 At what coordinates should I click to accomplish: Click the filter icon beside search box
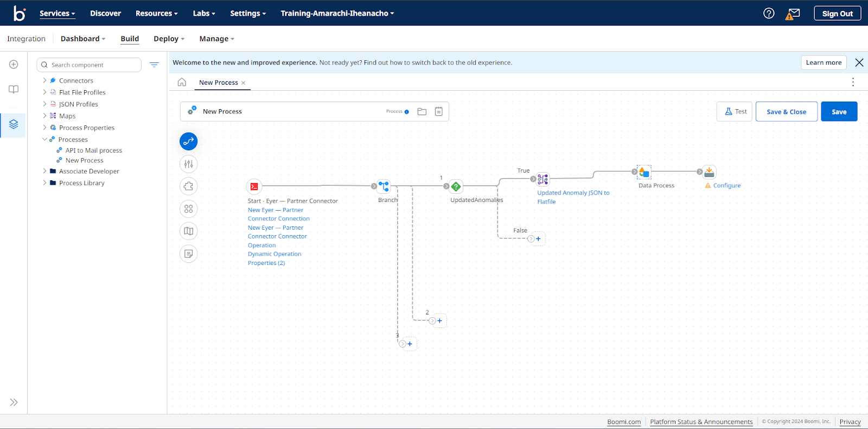point(154,65)
